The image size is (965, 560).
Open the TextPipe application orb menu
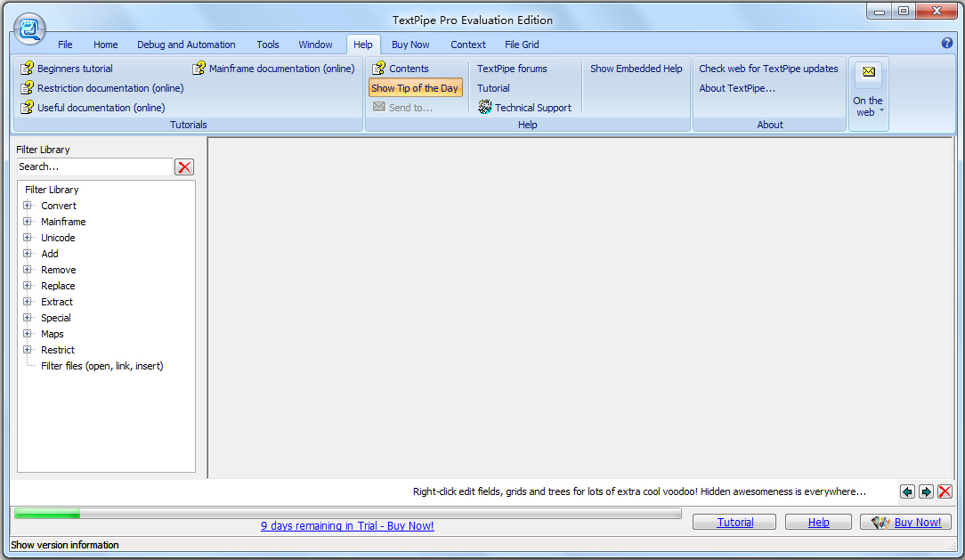tap(28, 28)
